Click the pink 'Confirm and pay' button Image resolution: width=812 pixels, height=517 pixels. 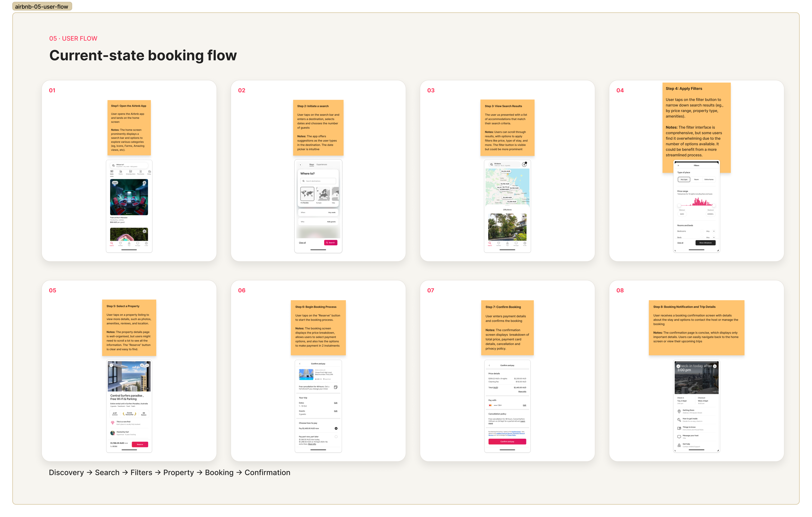[x=507, y=442]
